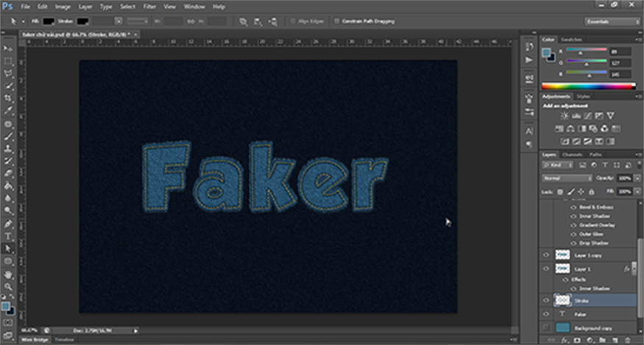Screen dimensions: 644x345
Task: Select the Crop tool
Action: [x=8, y=98]
